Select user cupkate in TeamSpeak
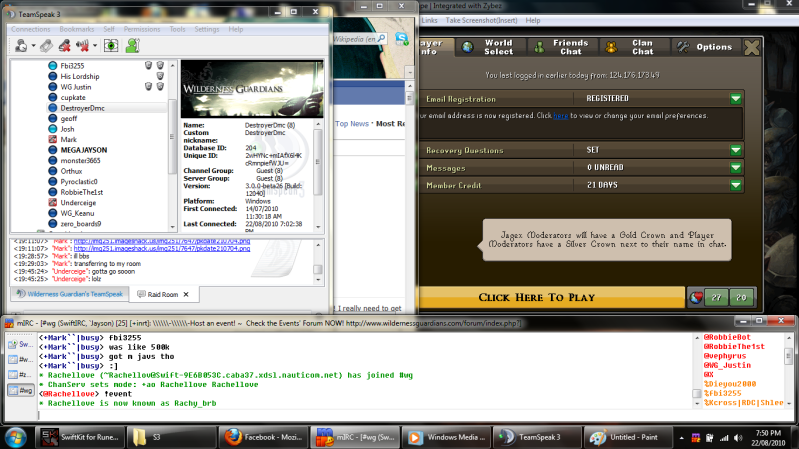The height and width of the screenshot is (449, 799). 73,97
